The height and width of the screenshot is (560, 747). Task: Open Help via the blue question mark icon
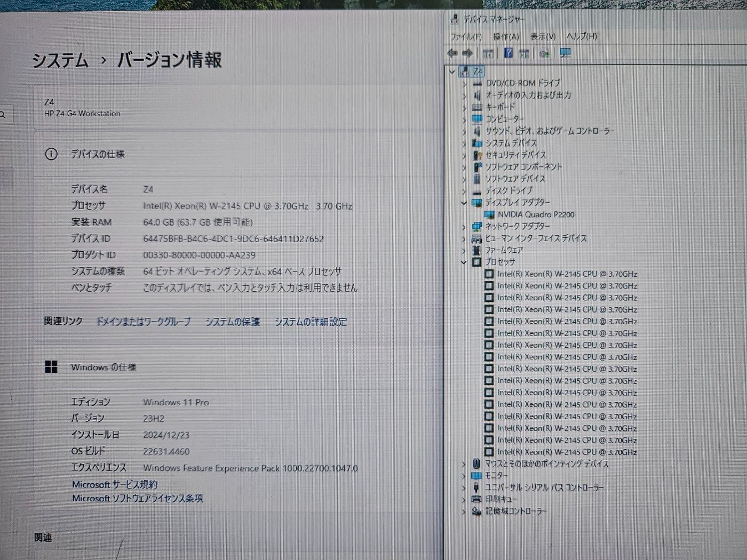(508, 53)
